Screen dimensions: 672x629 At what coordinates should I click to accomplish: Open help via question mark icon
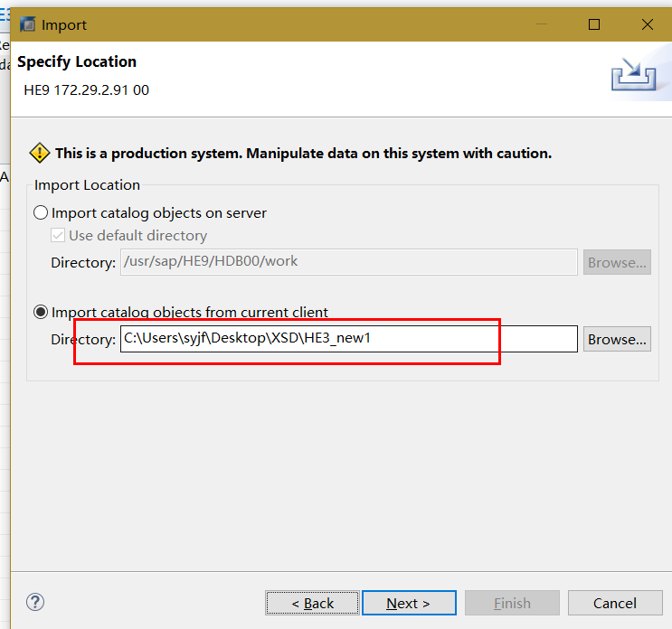(35, 602)
